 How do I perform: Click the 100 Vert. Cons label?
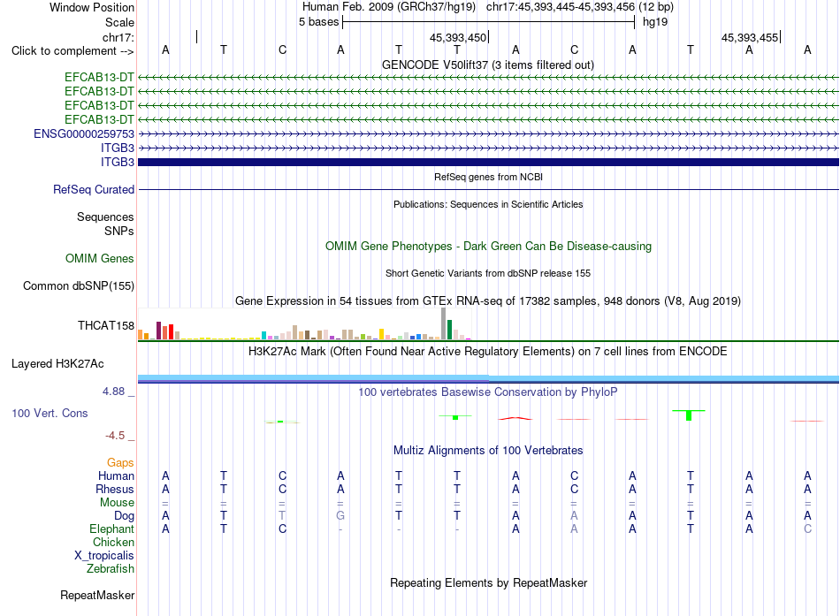tap(50, 413)
